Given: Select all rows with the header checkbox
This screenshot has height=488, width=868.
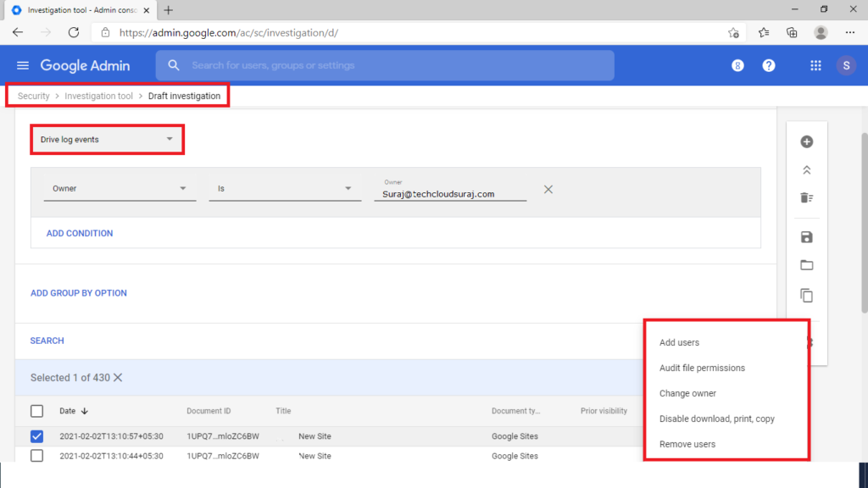Looking at the screenshot, I should pos(36,411).
